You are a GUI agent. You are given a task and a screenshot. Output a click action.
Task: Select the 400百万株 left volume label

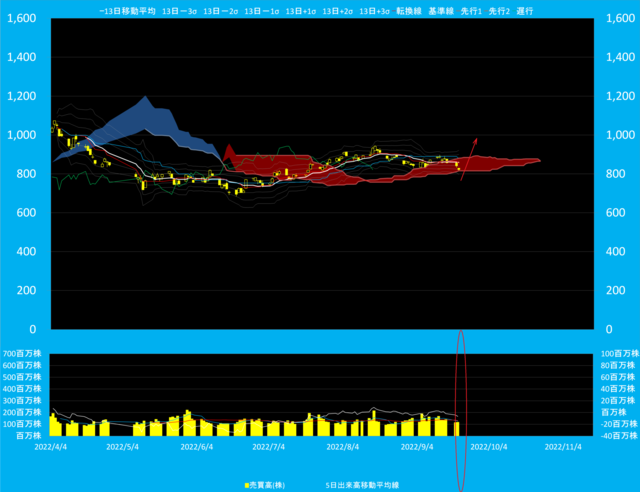point(22,389)
